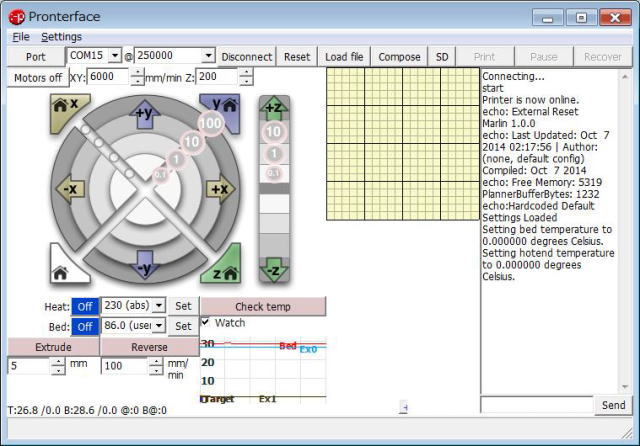Select 10 mm step bubble on XY wheel
This screenshot has width=640, height=446.
click(191, 142)
